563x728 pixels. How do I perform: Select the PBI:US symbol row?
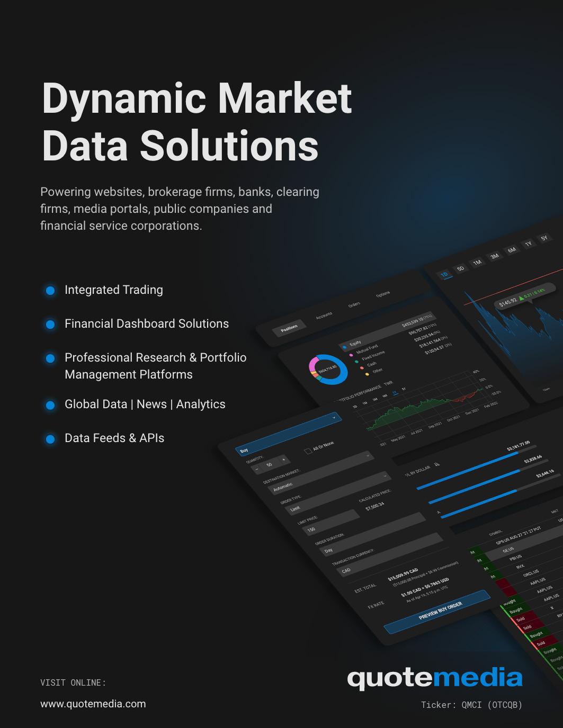tap(515, 558)
